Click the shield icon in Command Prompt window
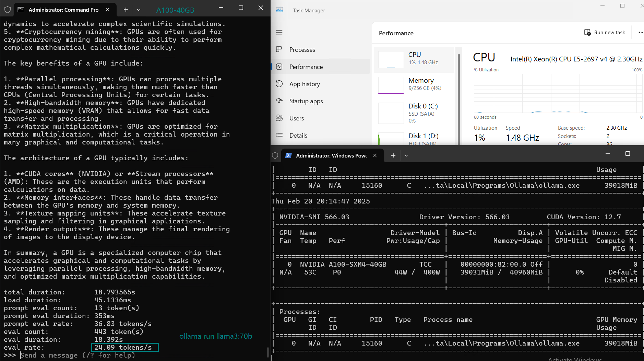The height and width of the screenshot is (361, 644). point(7,10)
